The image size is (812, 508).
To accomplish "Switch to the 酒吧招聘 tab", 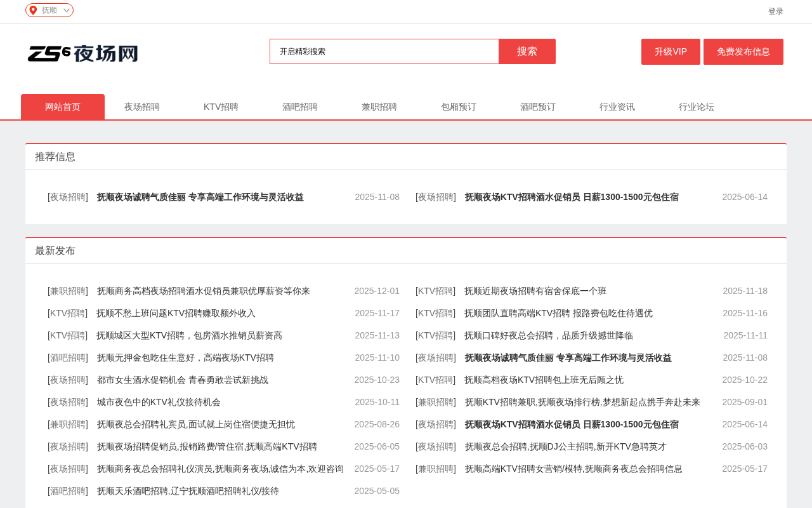I will [300, 107].
